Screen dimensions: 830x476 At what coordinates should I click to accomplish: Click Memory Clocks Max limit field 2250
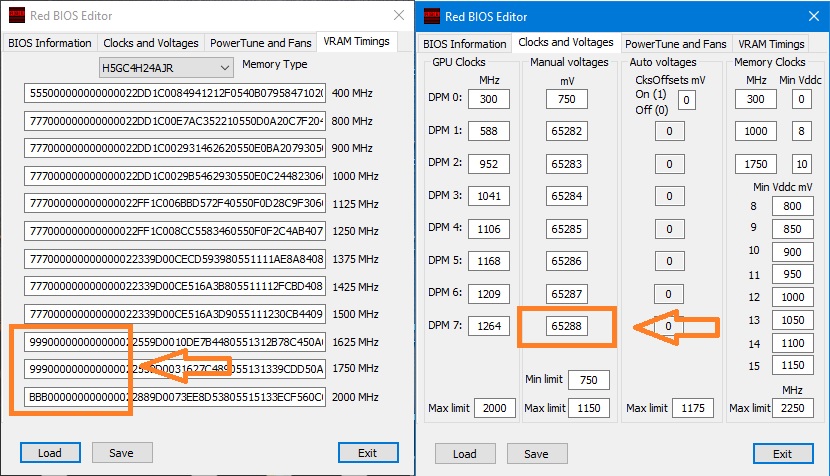point(793,408)
